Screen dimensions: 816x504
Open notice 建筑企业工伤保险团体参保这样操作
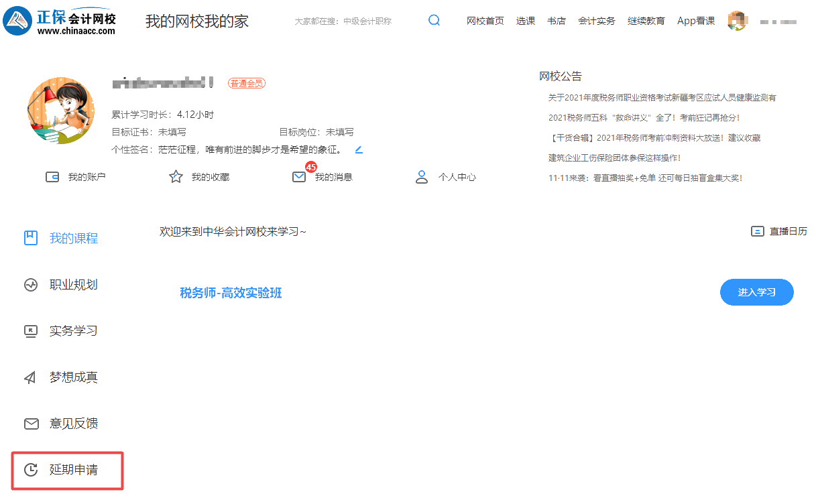pos(615,157)
